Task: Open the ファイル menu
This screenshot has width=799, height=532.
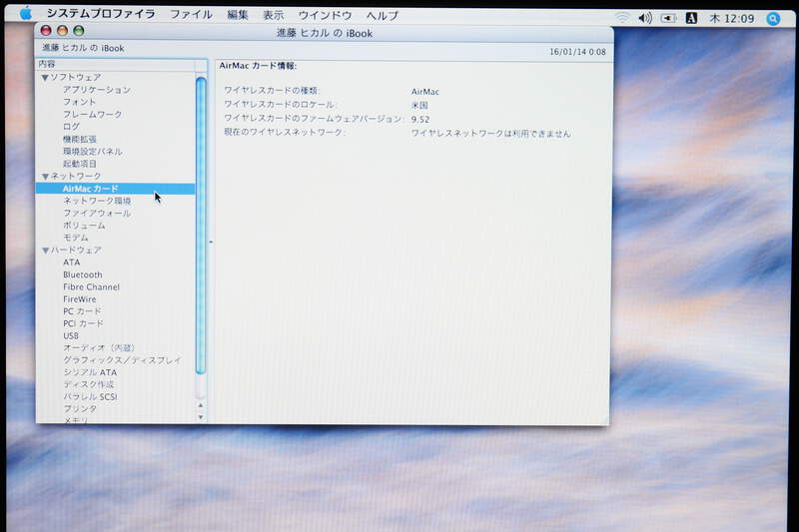Action: (x=191, y=14)
